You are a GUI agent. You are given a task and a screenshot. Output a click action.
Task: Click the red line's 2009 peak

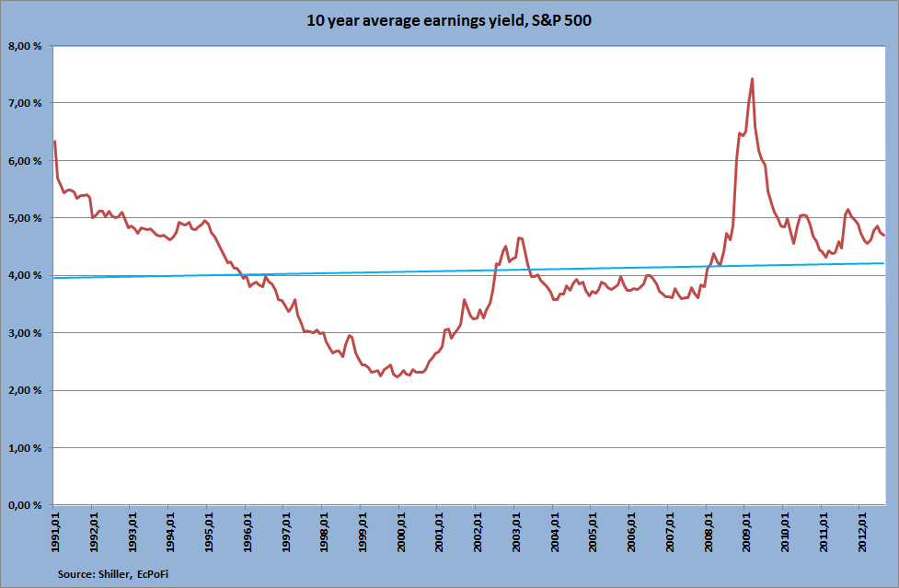click(752, 79)
